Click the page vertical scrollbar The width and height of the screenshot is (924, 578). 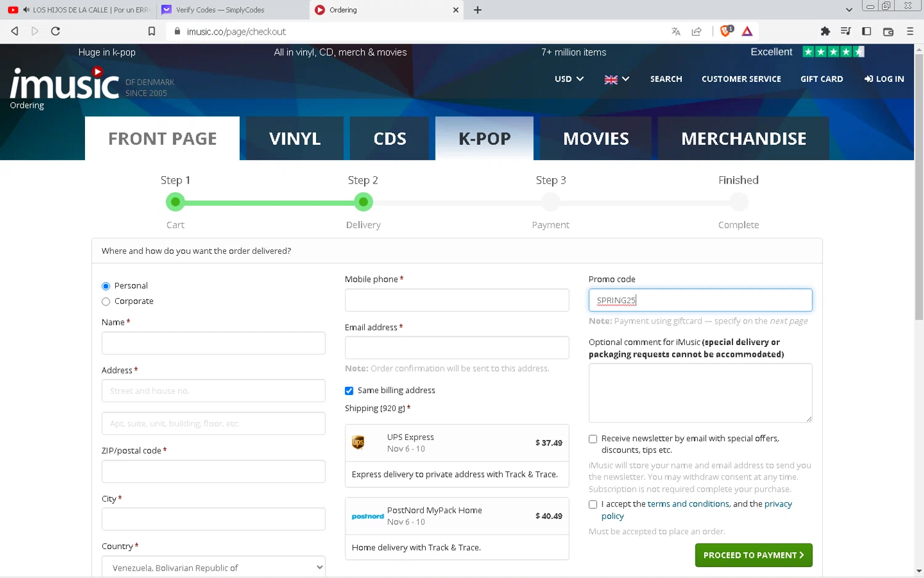(x=919, y=187)
